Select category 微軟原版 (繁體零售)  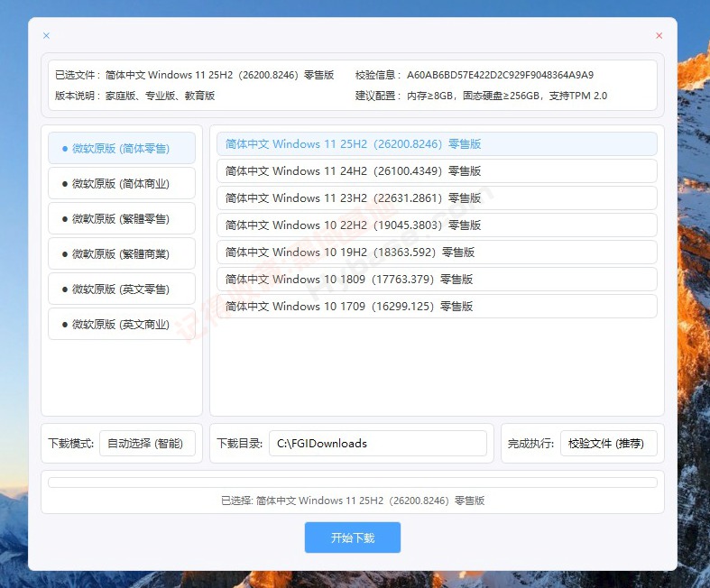(122, 218)
